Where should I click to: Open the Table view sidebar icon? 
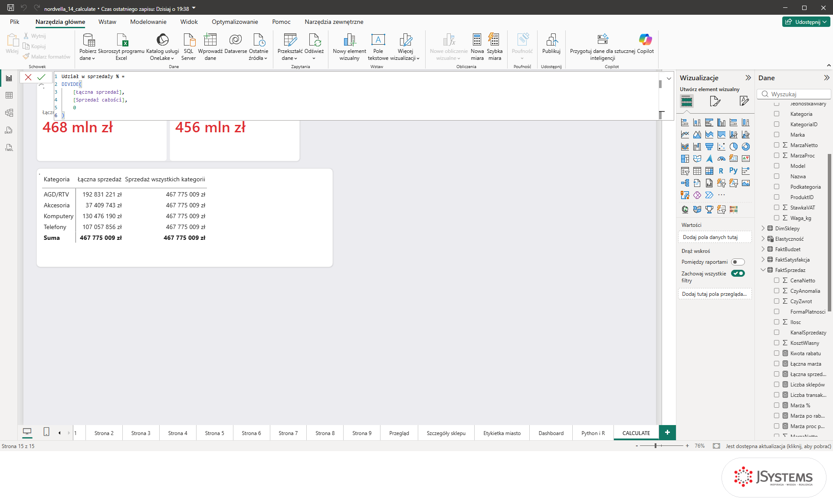pyautogui.click(x=9, y=95)
